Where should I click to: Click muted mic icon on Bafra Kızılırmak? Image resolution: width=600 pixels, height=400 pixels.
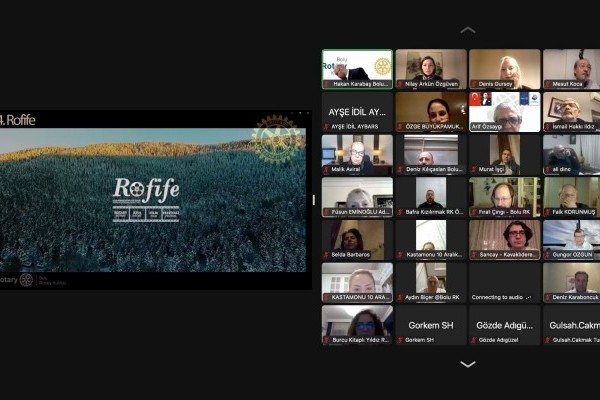click(400, 212)
